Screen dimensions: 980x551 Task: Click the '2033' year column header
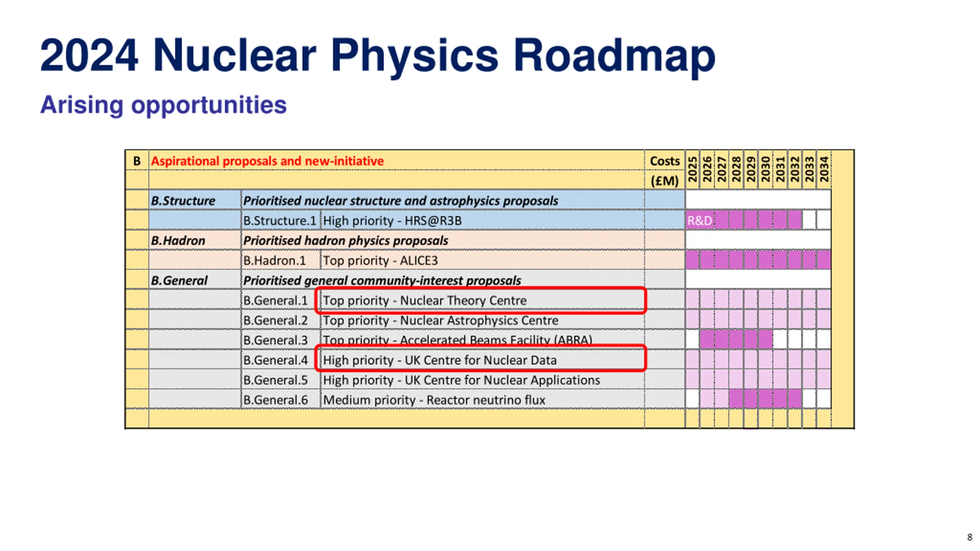[x=809, y=169]
